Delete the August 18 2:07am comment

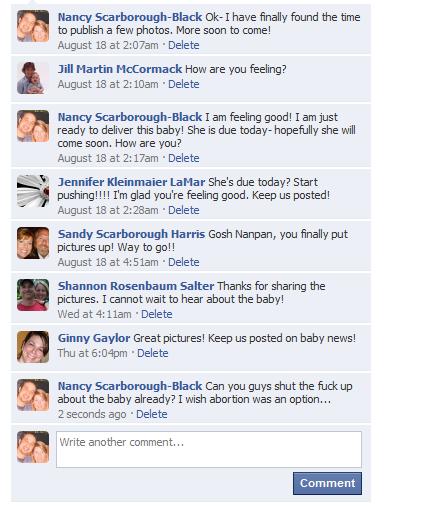click(184, 45)
